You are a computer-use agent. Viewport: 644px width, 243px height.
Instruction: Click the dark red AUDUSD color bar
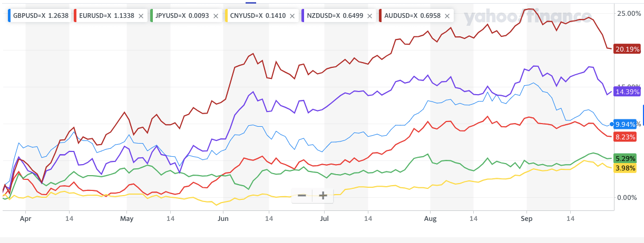[x=381, y=16]
